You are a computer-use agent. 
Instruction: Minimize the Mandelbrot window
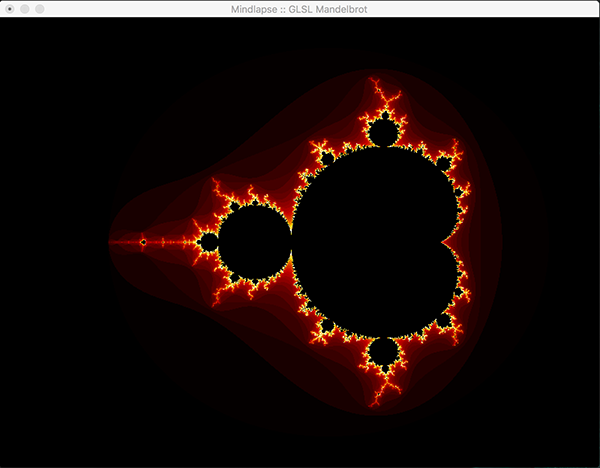(25, 8)
